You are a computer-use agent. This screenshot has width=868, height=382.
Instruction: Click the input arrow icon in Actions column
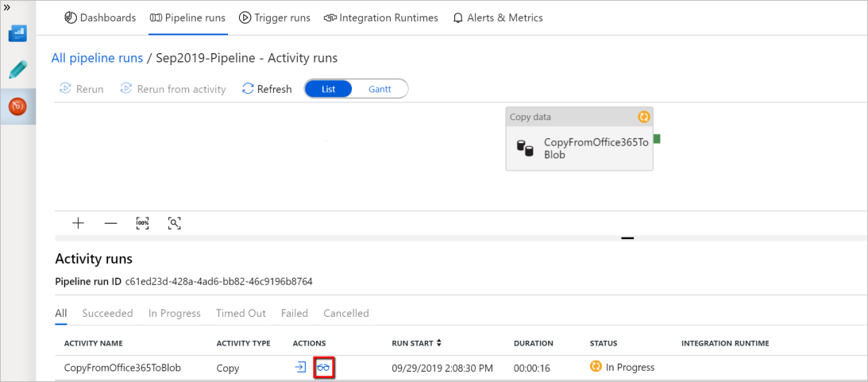point(300,366)
